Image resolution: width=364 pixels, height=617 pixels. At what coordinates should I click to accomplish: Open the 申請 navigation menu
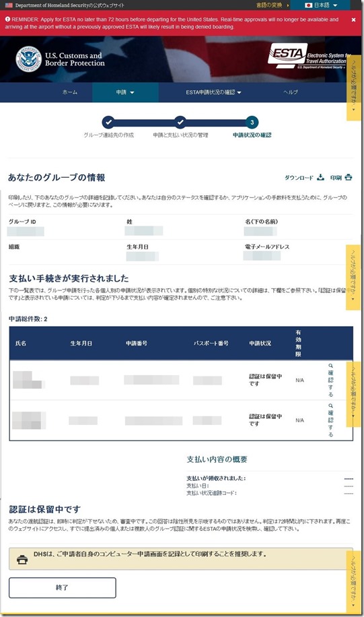(x=125, y=92)
